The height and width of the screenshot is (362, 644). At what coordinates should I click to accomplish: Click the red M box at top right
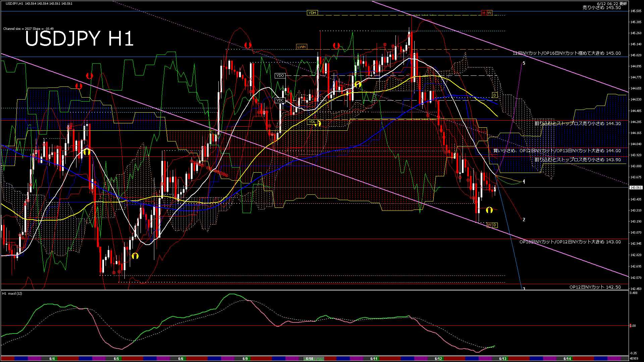[484, 13]
